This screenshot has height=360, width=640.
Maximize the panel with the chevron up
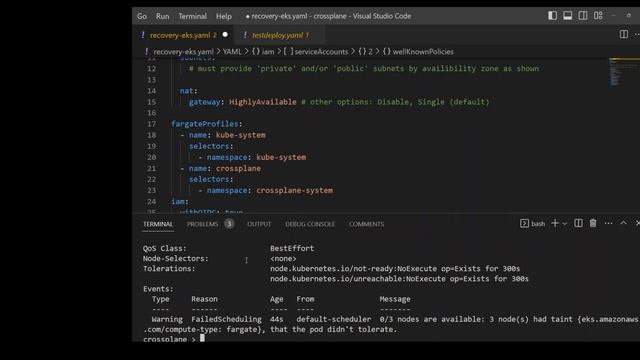tap(623, 223)
